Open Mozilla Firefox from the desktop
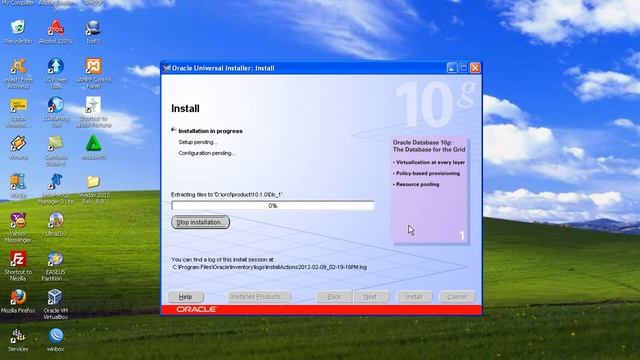 click(x=18, y=302)
